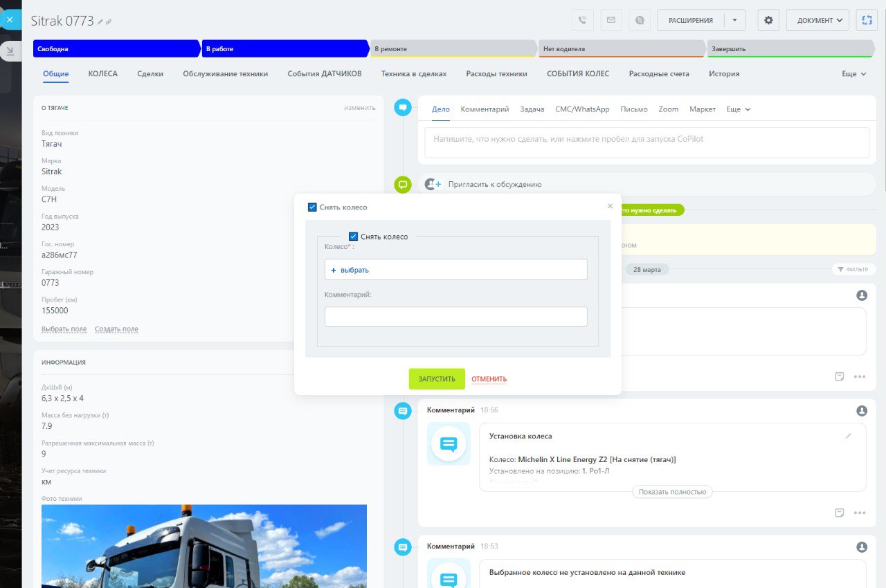
Task: Click the РАСШИРЕНИЯ button
Action: (690, 20)
